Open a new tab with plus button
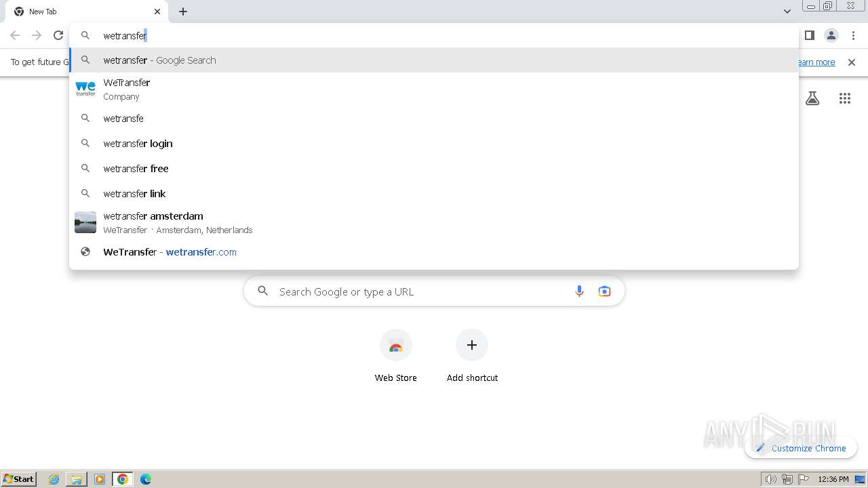 tap(183, 12)
